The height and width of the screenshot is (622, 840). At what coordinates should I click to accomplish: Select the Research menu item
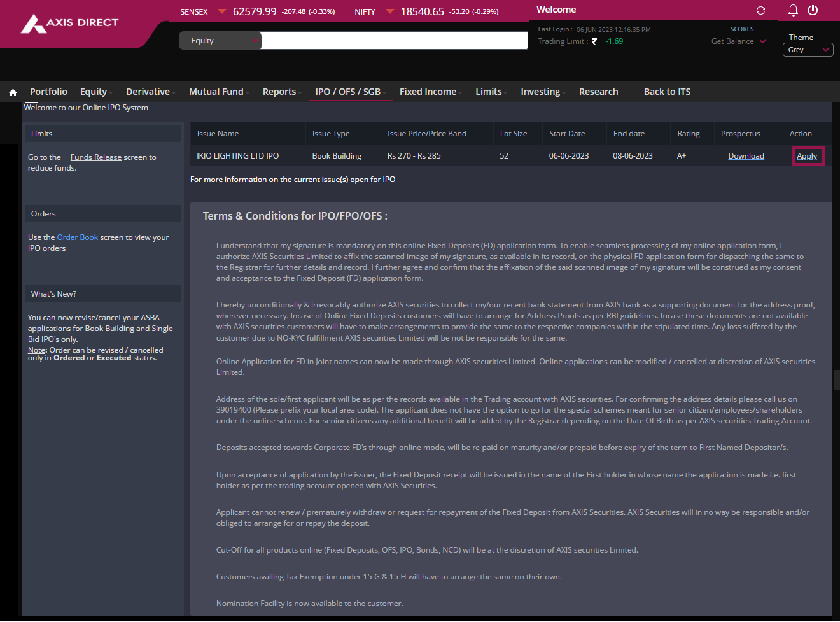tap(598, 92)
